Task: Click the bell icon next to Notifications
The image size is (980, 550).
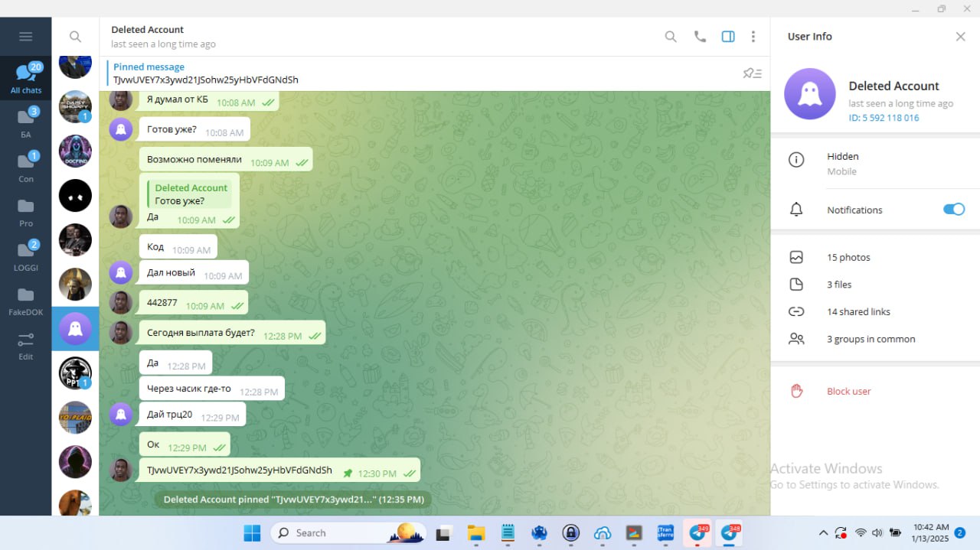Action: 796,210
